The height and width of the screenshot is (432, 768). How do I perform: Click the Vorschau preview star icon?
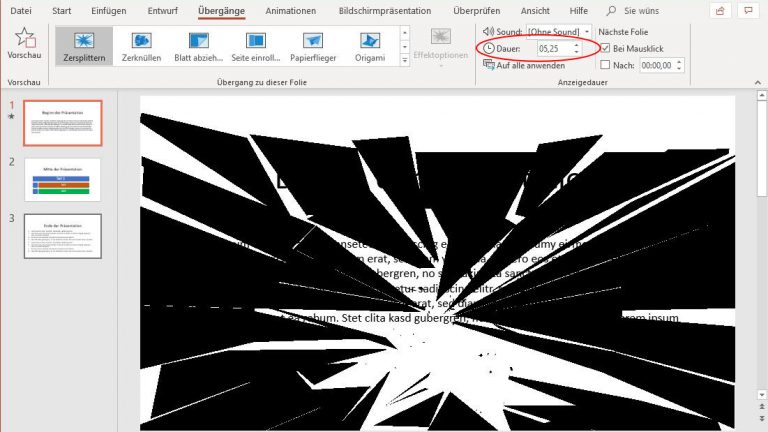click(24, 40)
